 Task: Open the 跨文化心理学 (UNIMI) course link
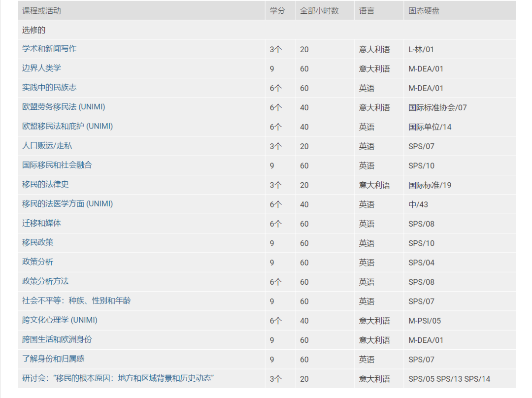pyautogui.click(x=60, y=320)
